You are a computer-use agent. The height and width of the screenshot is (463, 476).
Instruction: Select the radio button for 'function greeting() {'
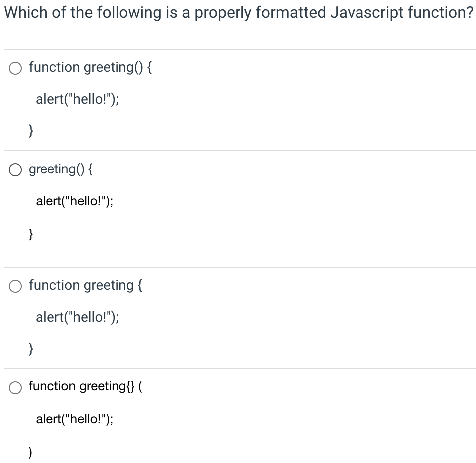tap(15, 68)
